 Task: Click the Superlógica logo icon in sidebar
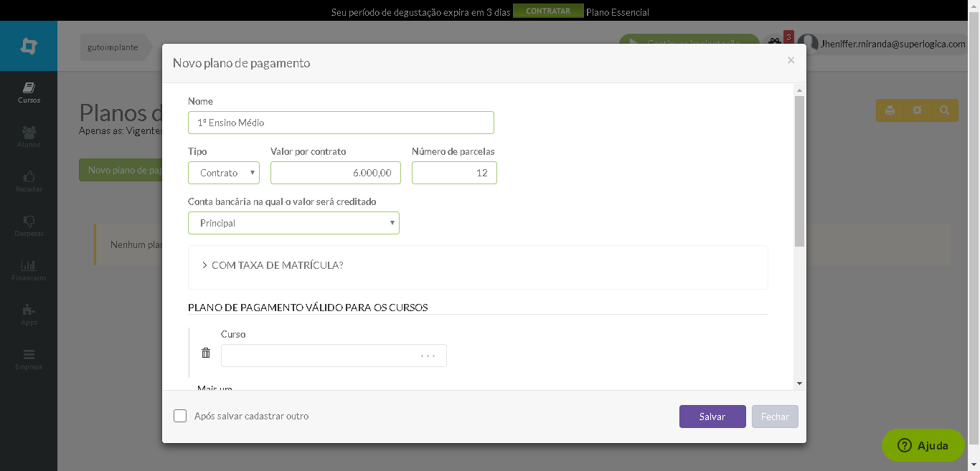[x=29, y=46]
